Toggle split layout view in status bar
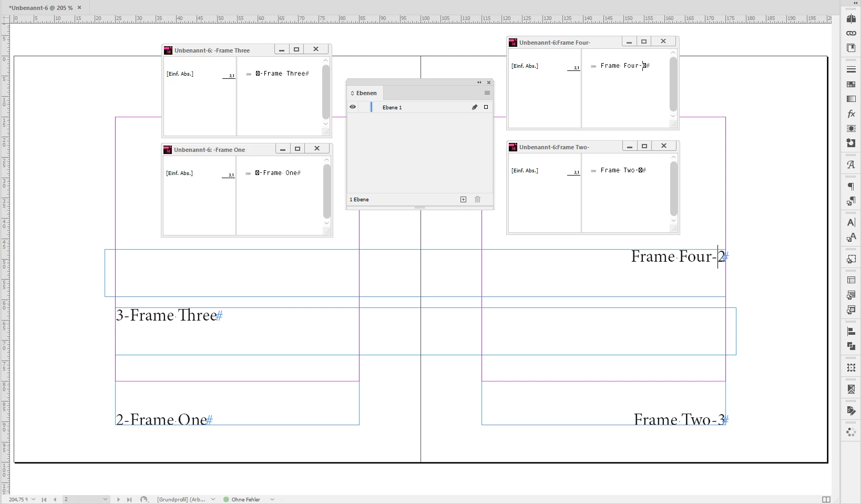This screenshot has width=861, height=504. [x=826, y=499]
